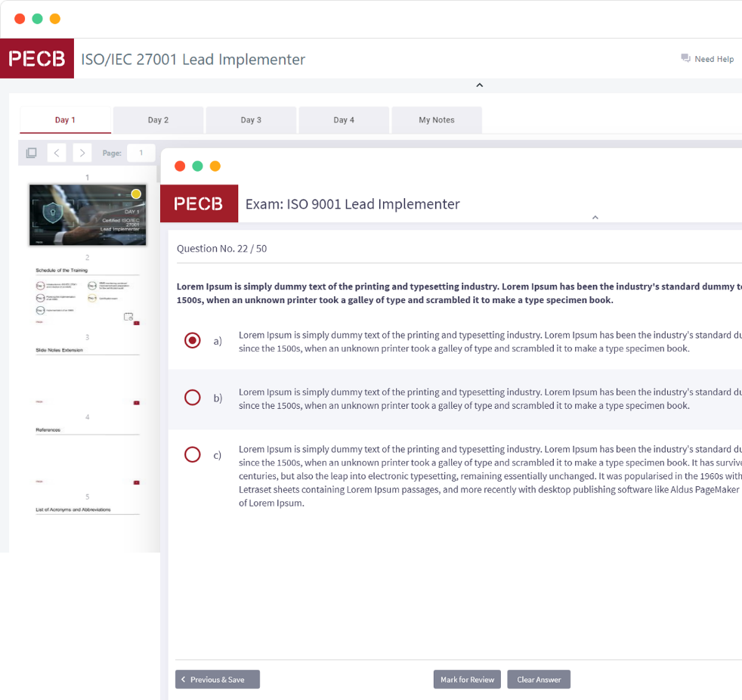
Task: Select answer option b)
Action: pos(193,398)
